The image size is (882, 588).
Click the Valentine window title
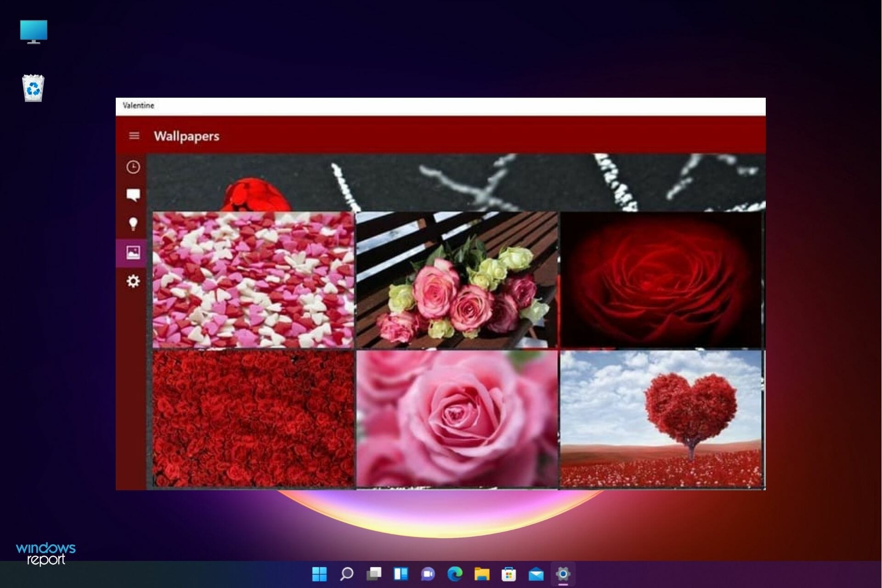point(138,105)
